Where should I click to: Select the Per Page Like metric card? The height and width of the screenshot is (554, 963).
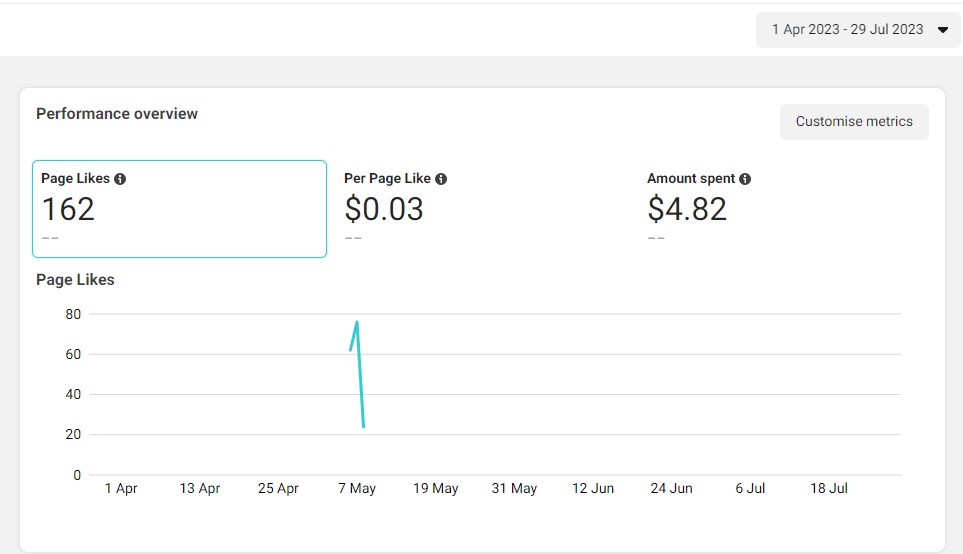point(482,209)
